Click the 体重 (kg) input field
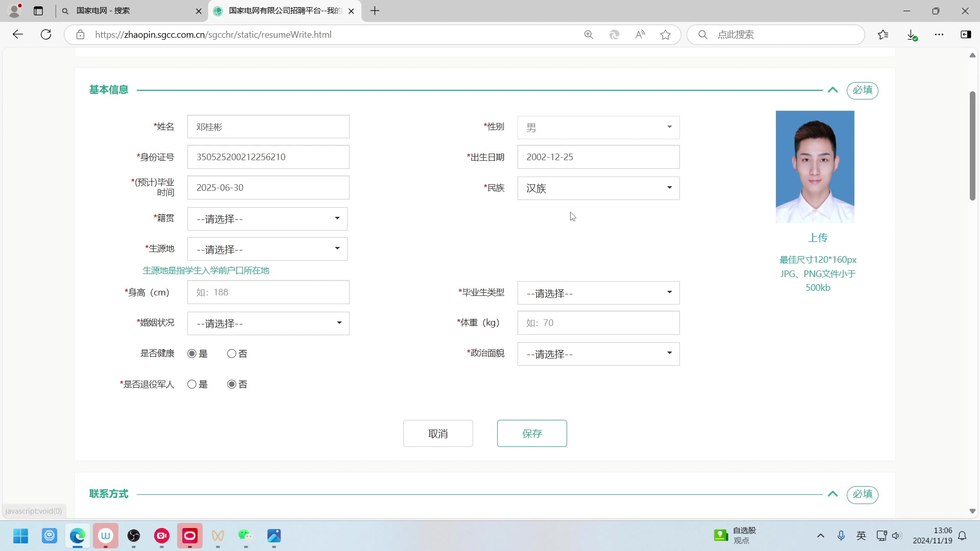This screenshot has width=980, height=551. pos(598,323)
